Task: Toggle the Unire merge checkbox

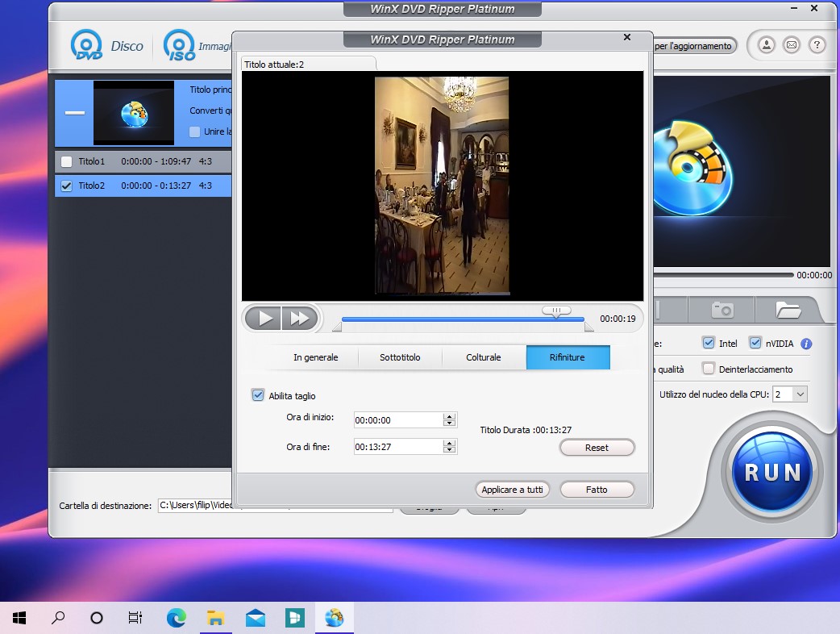Action: pyautogui.click(x=195, y=131)
